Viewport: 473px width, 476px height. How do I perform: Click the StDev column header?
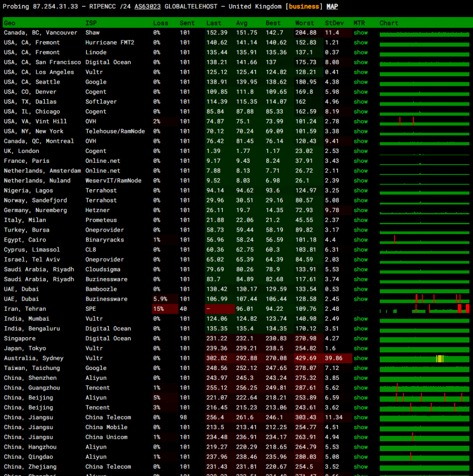[x=334, y=23]
